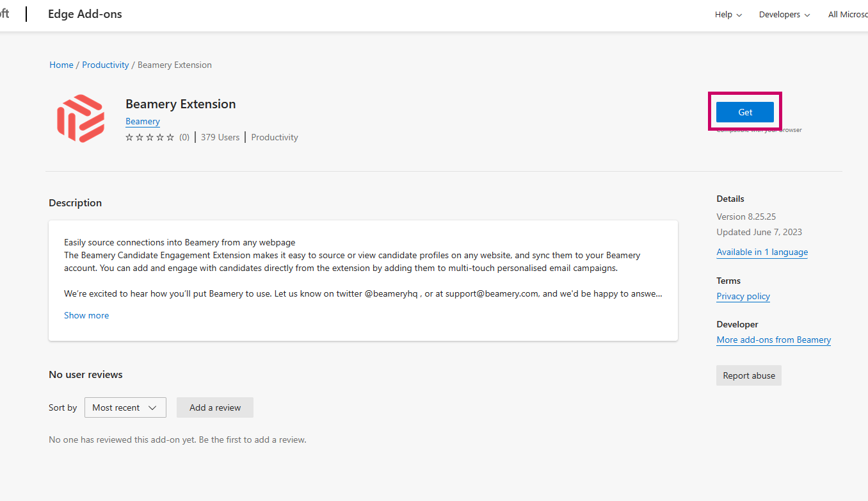The width and height of the screenshot is (868, 501).
Task: Open the Developers dropdown menu
Action: [x=785, y=15]
